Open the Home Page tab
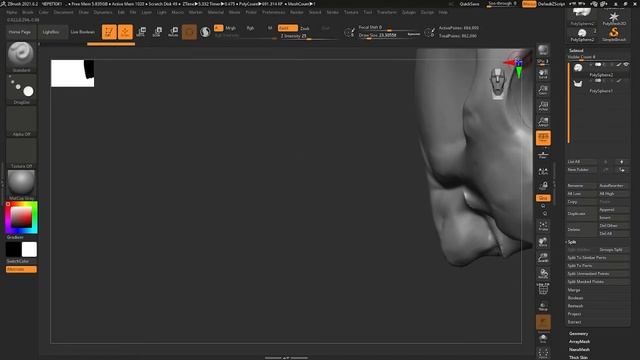This screenshot has height=360, width=640. pos(20,32)
